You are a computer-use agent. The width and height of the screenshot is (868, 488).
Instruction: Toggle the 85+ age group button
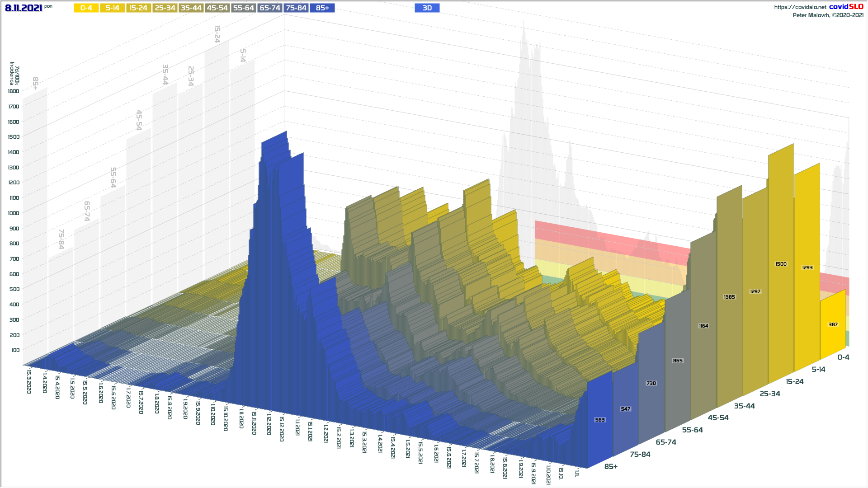tap(322, 8)
